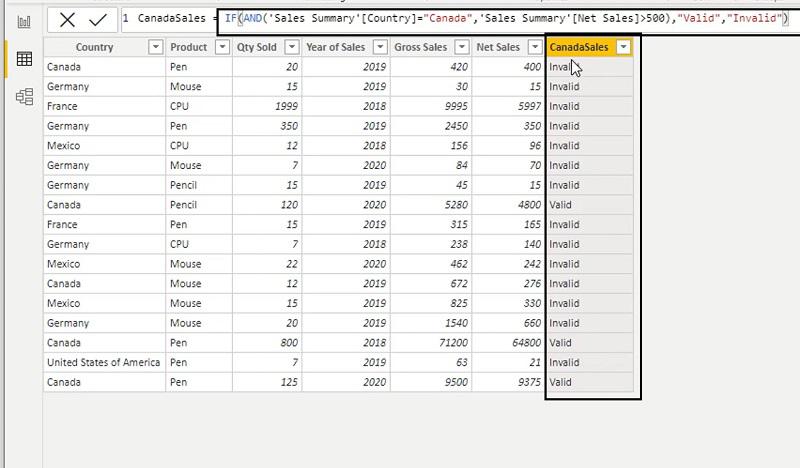Click the Gross Sales value 45

pyautogui.click(x=462, y=185)
